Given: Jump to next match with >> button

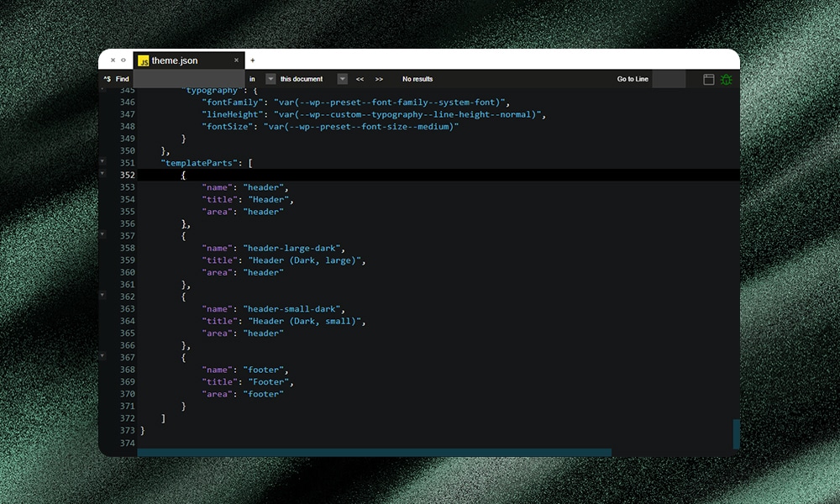Looking at the screenshot, I should [379, 79].
